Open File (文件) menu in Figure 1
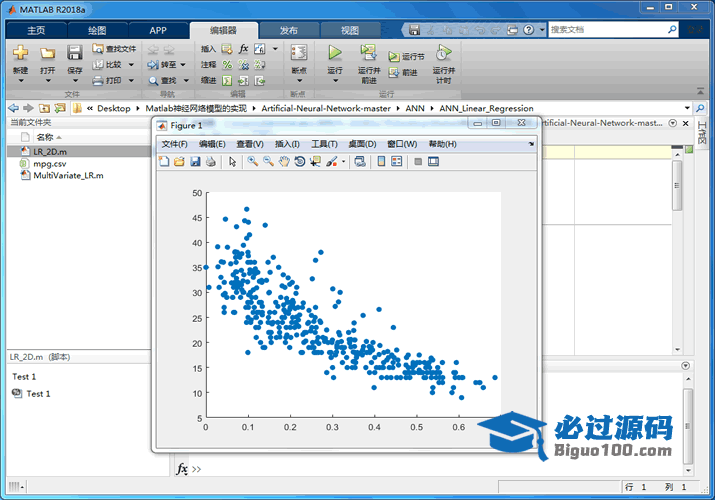Viewport: 715px width, 500px height. click(174, 144)
